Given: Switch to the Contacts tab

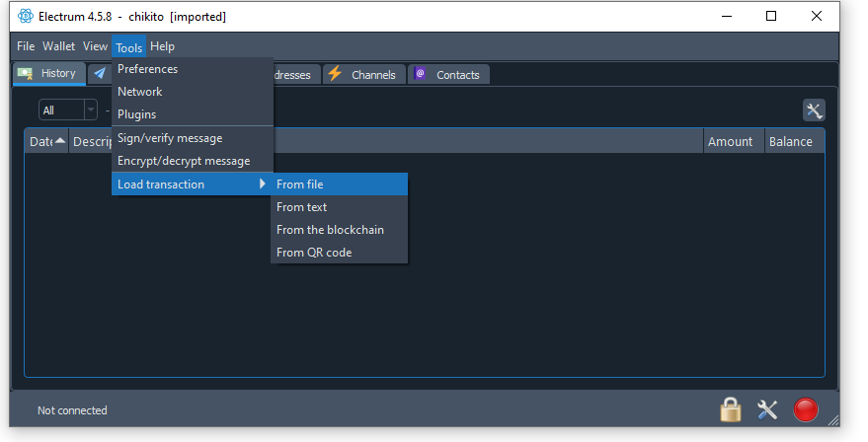Looking at the screenshot, I should click(448, 75).
